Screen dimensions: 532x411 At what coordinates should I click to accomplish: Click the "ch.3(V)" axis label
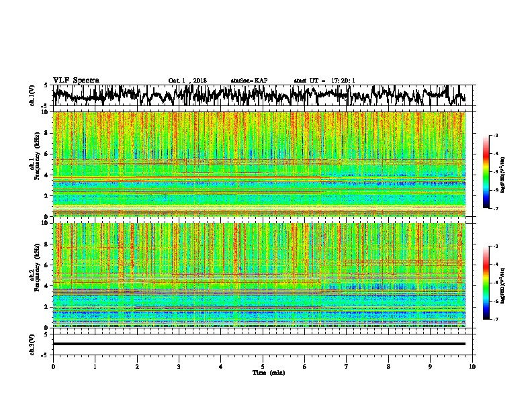point(32,345)
